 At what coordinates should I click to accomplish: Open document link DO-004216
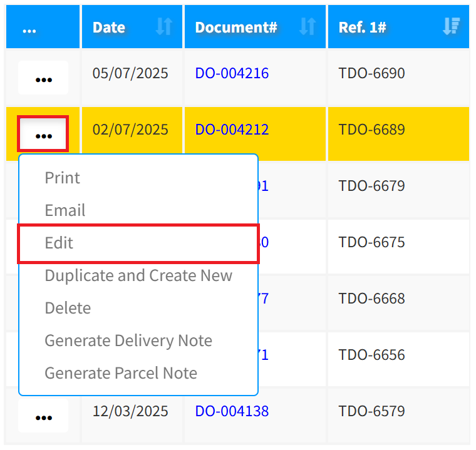pyautogui.click(x=232, y=73)
